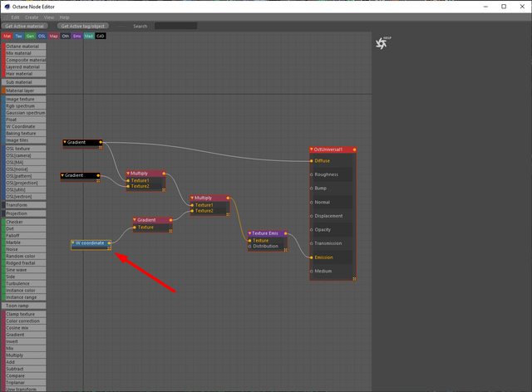This screenshot has width=532, height=392.
Task: Toggle the Mat node filter
Action: 7,36
